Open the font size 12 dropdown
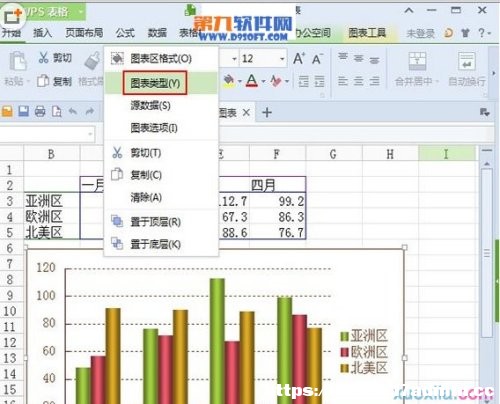The width and height of the screenshot is (500, 404). click(282, 59)
